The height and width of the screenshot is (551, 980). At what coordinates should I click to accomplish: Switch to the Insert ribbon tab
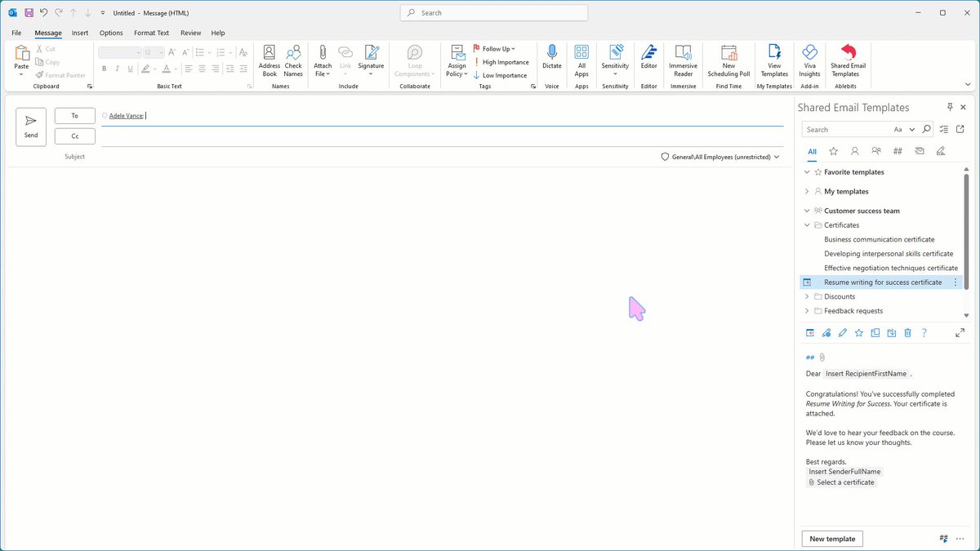click(x=80, y=33)
